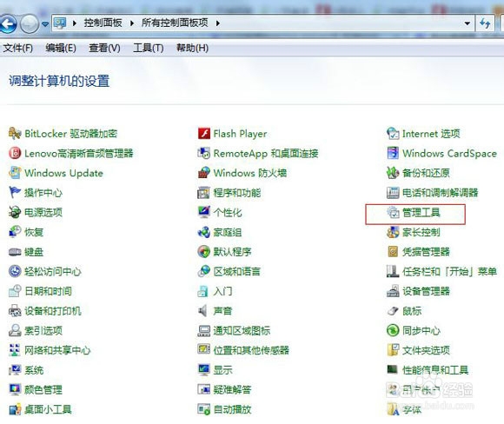Image resolution: width=504 pixels, height=424 pixels.
Task: Click the 键盘 keyboard icon
Action: [15, 252]
